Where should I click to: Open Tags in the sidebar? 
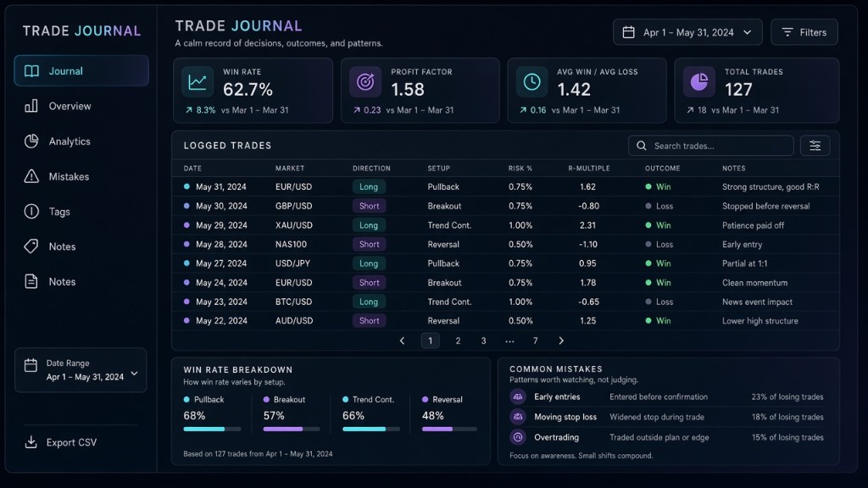59,211
